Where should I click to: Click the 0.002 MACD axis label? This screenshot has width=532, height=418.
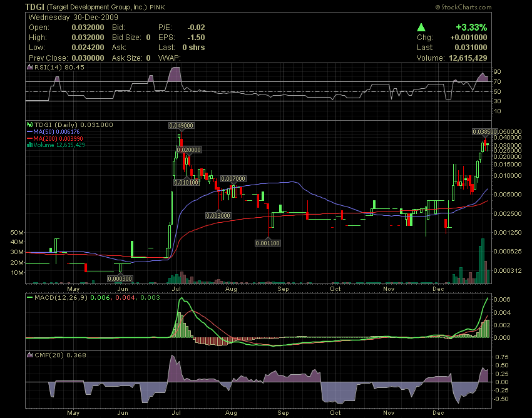pos(501,325)
